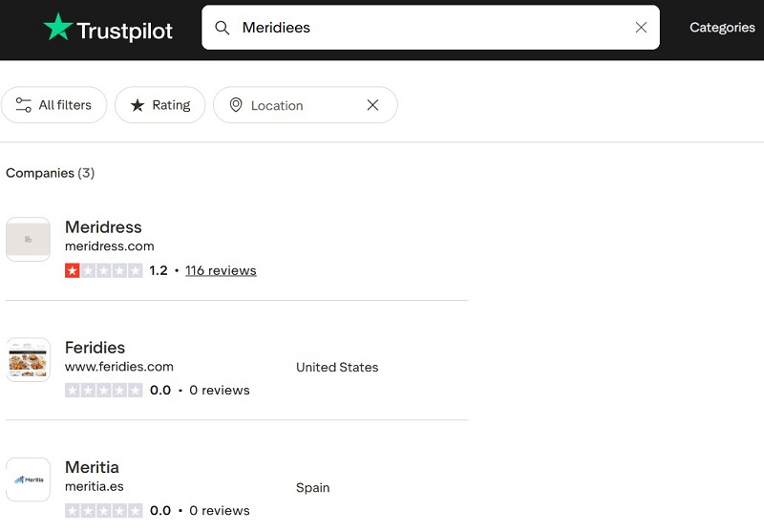Click the Trustpilot green star logo
The width and height of the screenshot is (764, 532).
(x=58, y=27)
